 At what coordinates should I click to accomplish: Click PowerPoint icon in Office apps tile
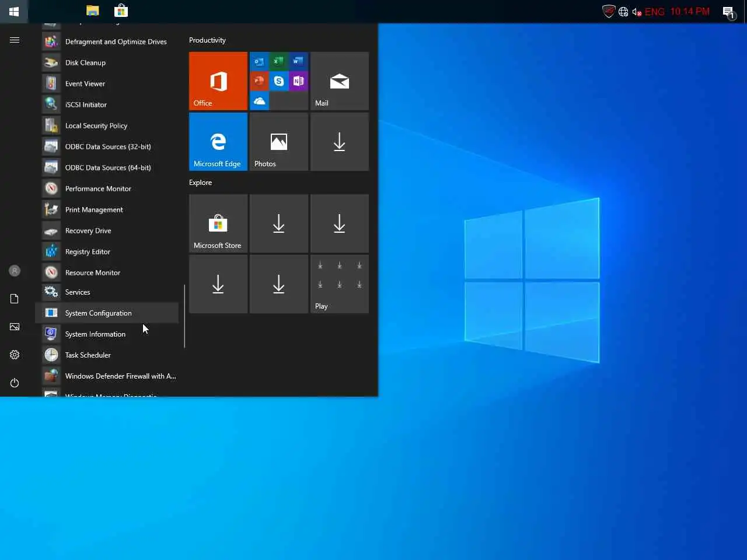(259, 81)
